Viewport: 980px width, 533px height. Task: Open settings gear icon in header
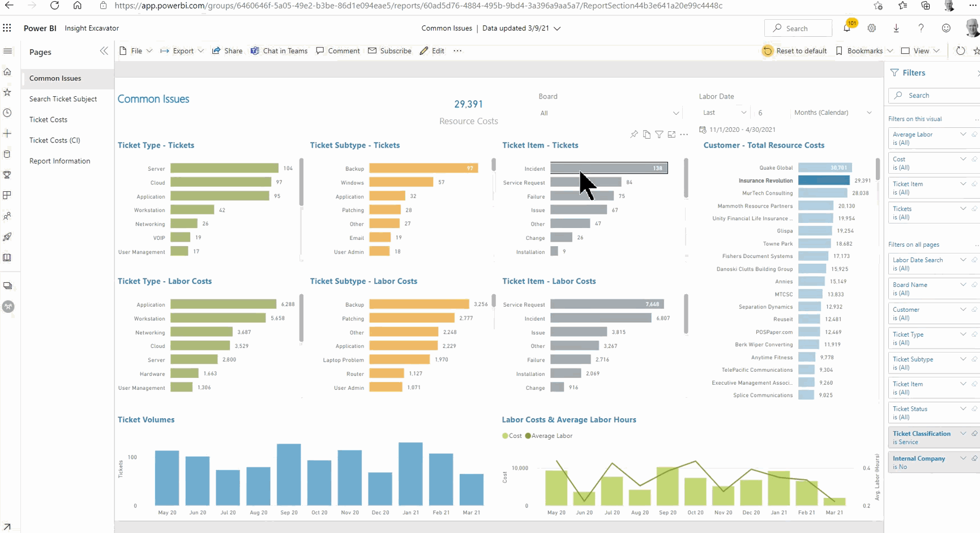point(872,28)
